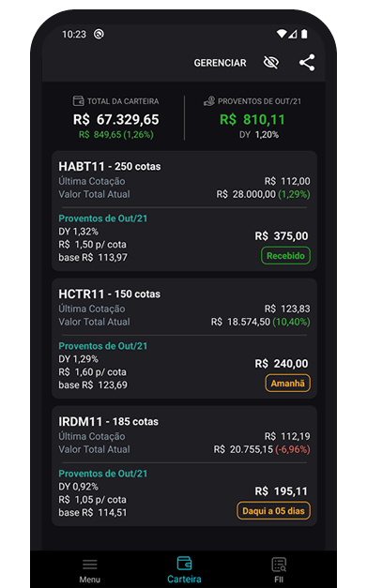This screenshot has height=588, width=367.
Task: Tap the circular icon next to the 10:23 clock
Action: point(99,34)
